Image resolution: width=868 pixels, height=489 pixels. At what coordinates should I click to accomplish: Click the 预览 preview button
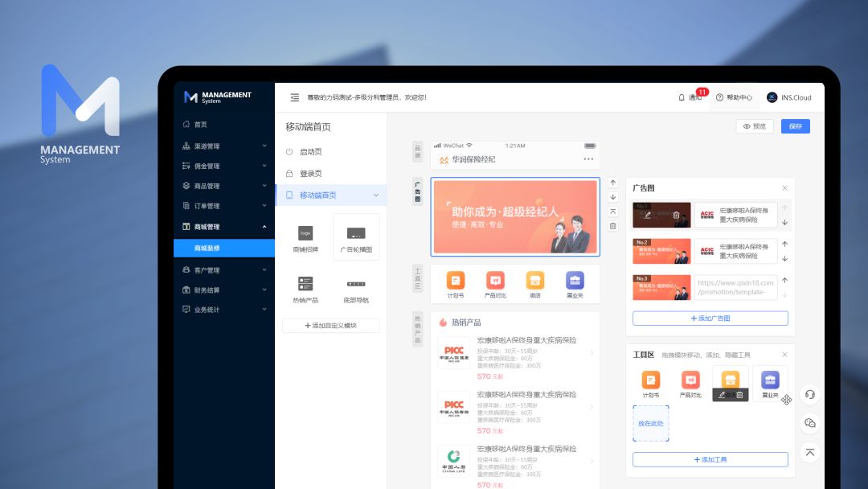click(755, 126)
